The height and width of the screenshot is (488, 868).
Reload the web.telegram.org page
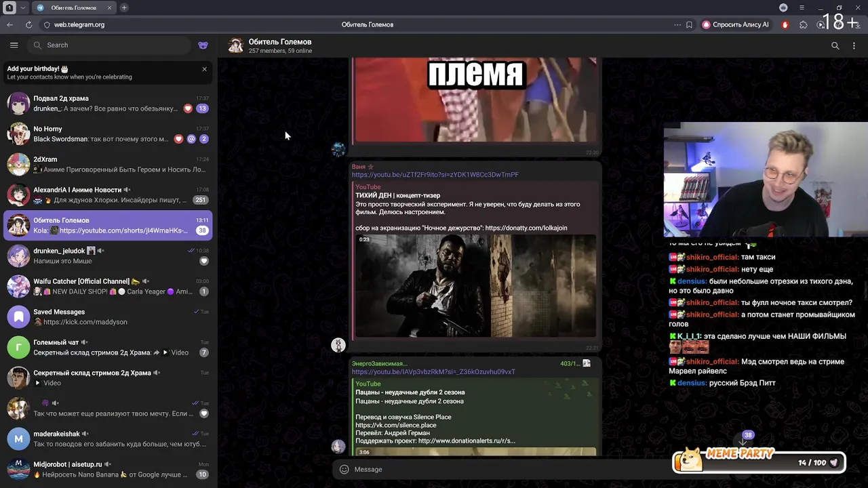(28, 24)
